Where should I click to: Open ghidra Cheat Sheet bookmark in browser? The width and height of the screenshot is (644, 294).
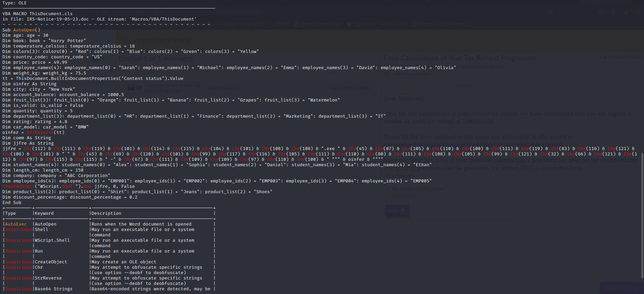tap(318, 24)
